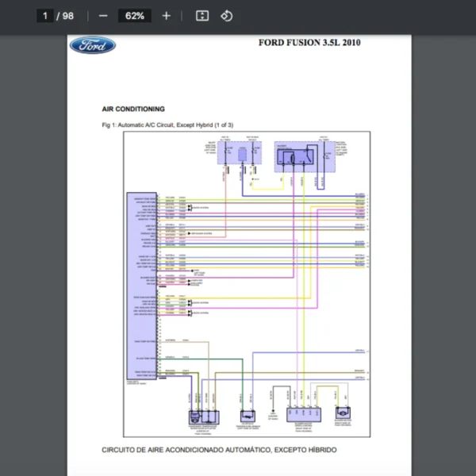Zoom out with the minus button

pos(104,16)
